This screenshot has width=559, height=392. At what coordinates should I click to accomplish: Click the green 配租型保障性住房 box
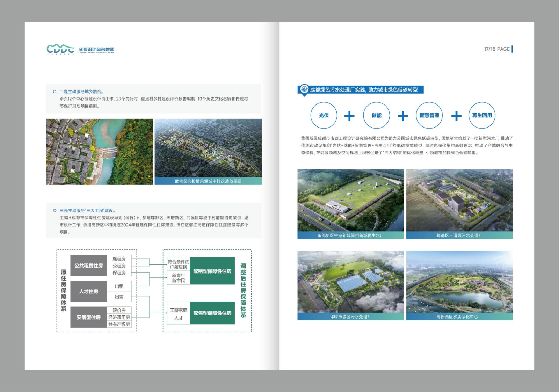212,271
